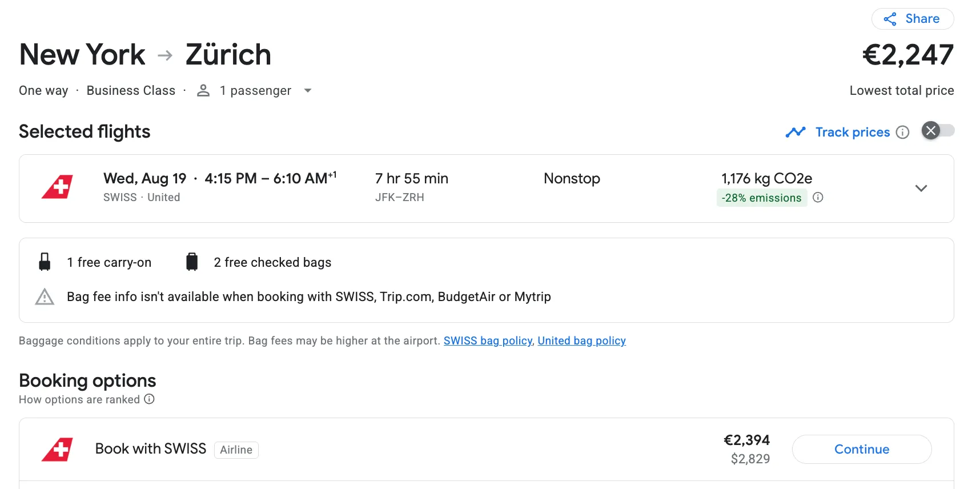
Task: Open How options are ranked info
Action: point(149,399)
